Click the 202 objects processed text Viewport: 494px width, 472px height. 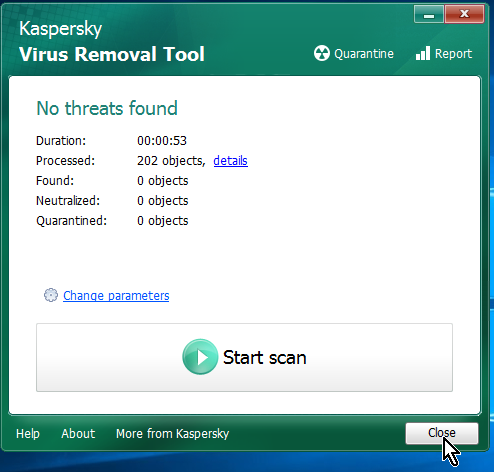pyautogui.click(x=171, y=161)
